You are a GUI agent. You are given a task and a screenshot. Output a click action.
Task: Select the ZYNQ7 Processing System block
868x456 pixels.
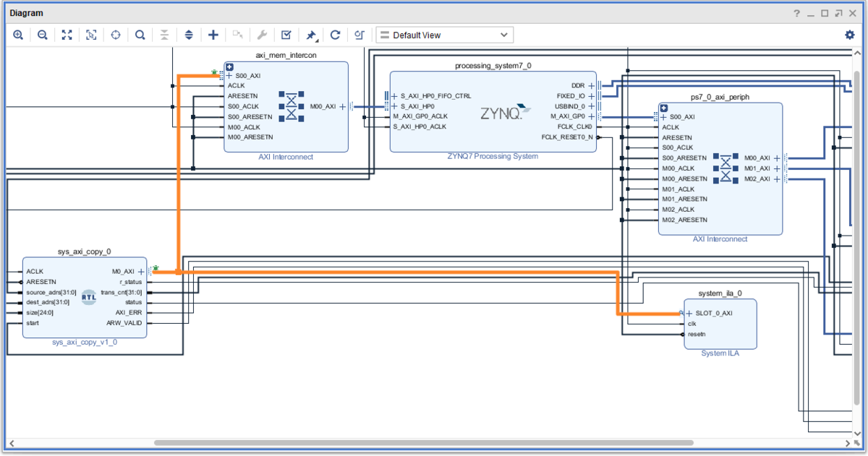493,111
